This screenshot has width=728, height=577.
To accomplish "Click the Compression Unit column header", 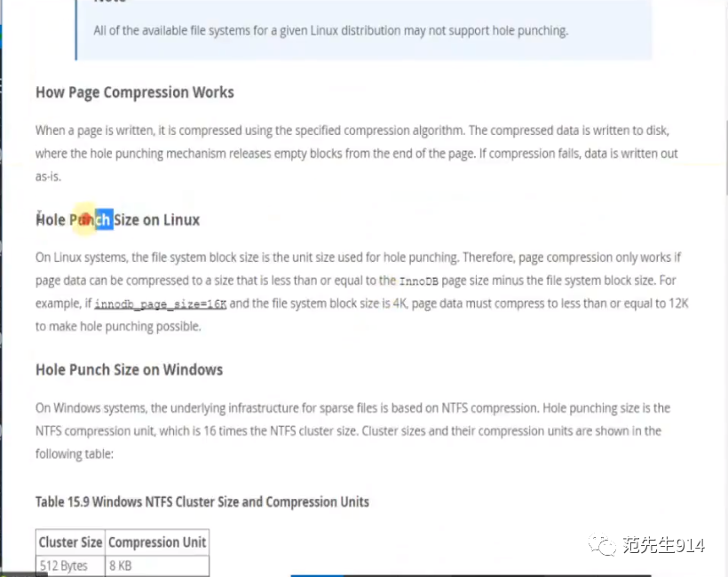I will (157, 542).
